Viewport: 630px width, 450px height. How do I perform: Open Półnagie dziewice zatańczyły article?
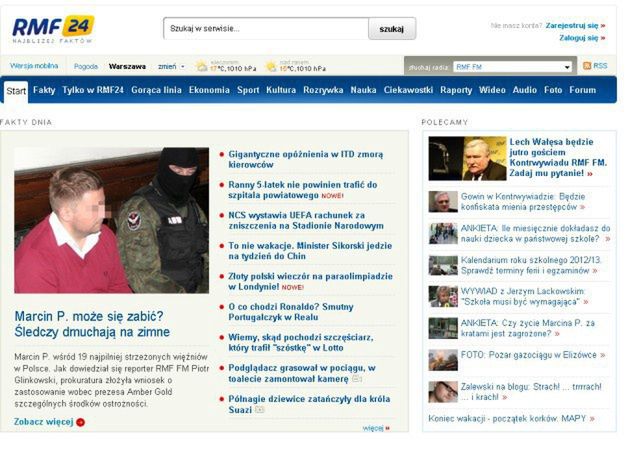(x=309, y=404)
